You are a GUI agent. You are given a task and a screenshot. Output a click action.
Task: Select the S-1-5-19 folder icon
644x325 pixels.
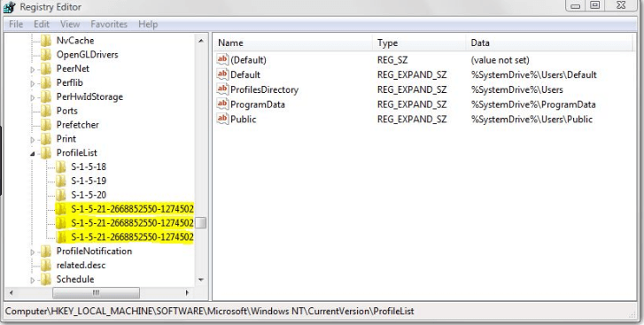61,181
